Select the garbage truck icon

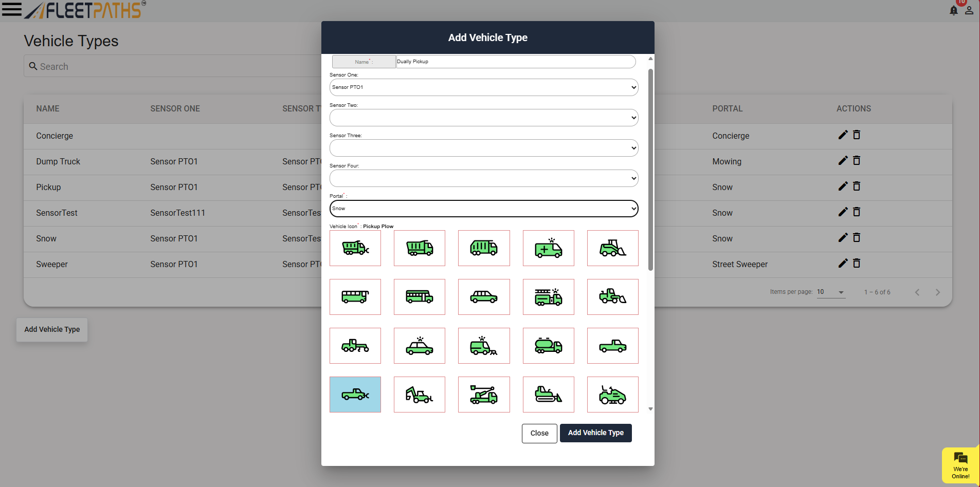click(484, 248)
